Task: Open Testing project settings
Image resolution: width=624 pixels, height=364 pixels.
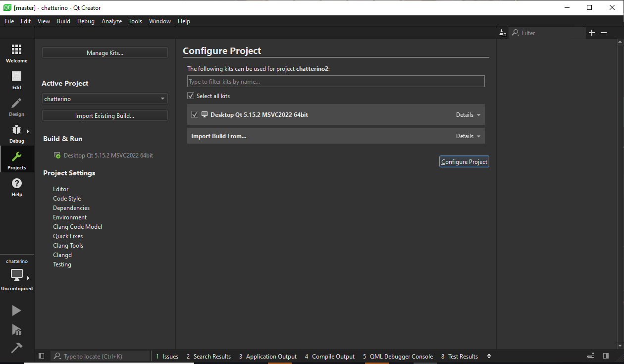Action: tap(62, 264)
